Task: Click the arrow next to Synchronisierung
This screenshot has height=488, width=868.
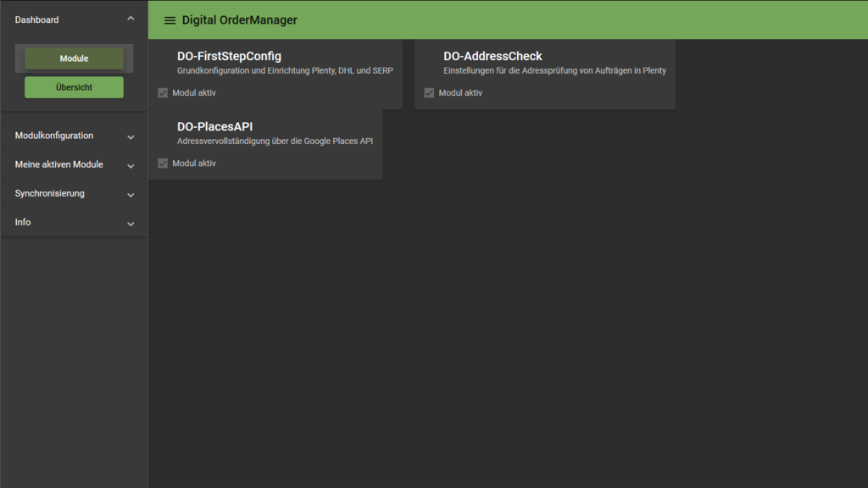Action: [x=131, y=195]
